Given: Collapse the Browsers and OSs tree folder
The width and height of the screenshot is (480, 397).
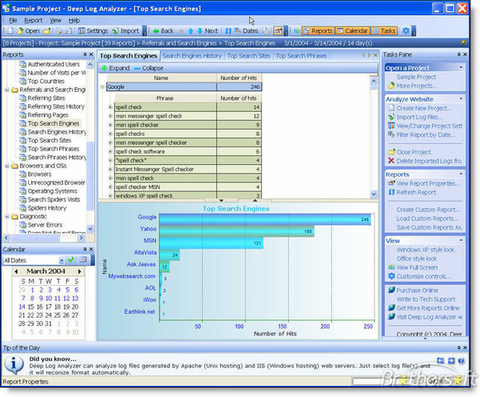Looking at the screenshot, I should [7, 166].
